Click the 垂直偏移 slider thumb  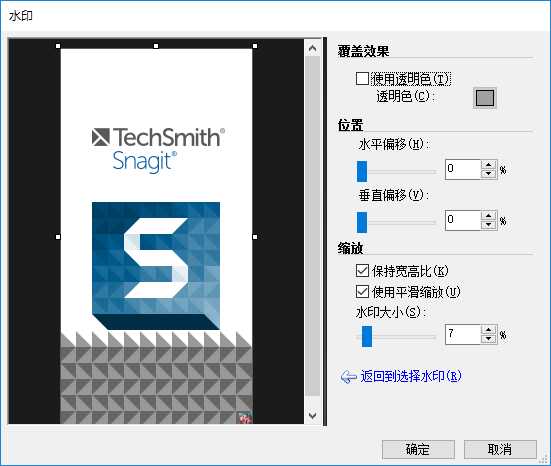[362, 222]
